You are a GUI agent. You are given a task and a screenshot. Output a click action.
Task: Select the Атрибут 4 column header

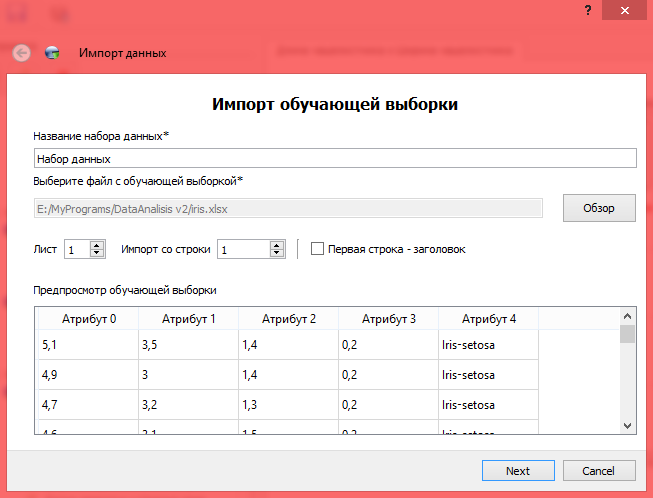point(489,319)
